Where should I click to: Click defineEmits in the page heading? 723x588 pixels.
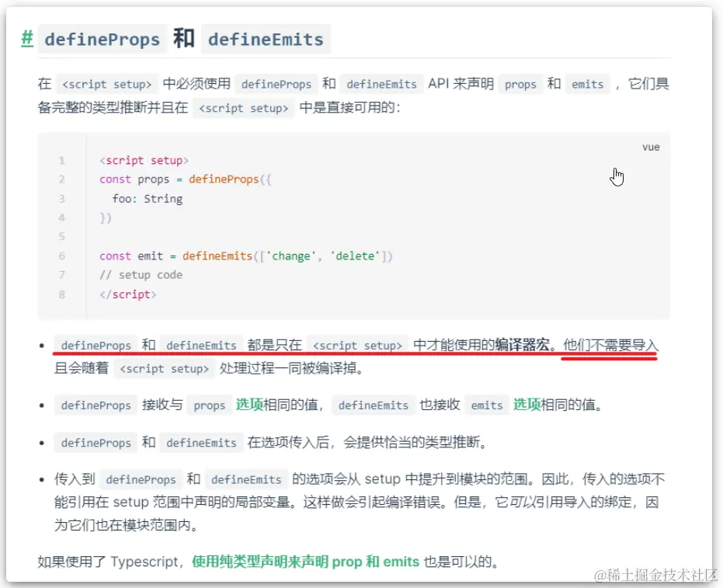click(266, 39)
